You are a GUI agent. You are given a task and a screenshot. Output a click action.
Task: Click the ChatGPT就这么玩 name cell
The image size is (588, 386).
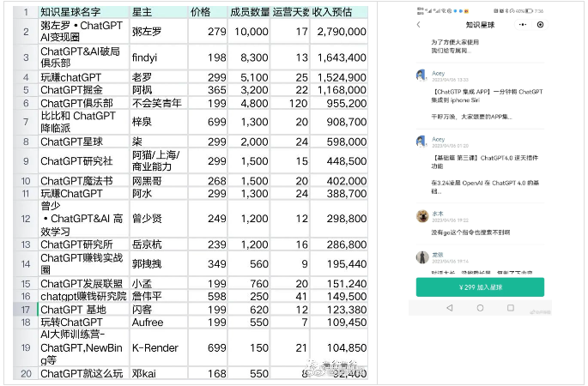coord(84,374)
